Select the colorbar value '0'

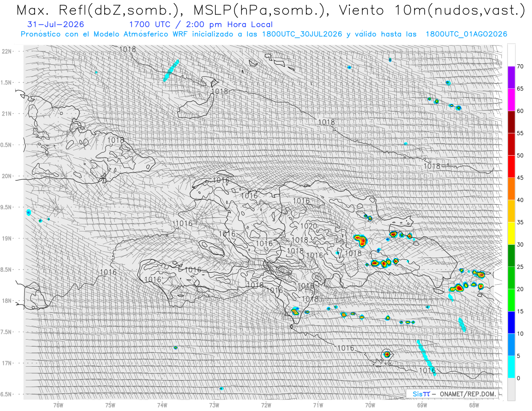[x=518, y=378]
